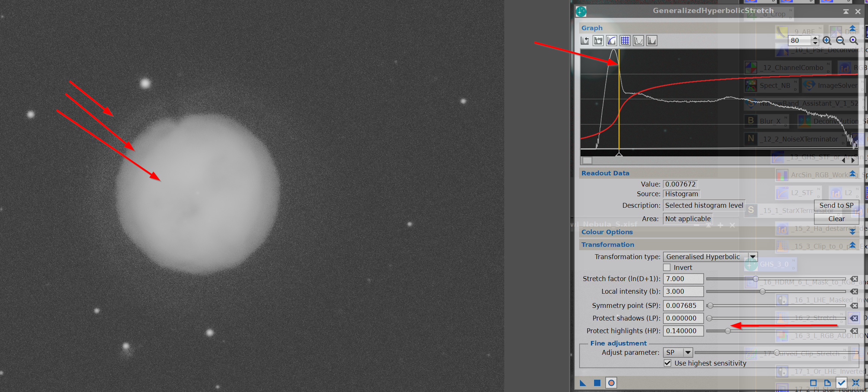Image resolution: width=868 pixels, height=392 pixels.
Task: Click the Send to SP button
Action: (x=836, y=205)
